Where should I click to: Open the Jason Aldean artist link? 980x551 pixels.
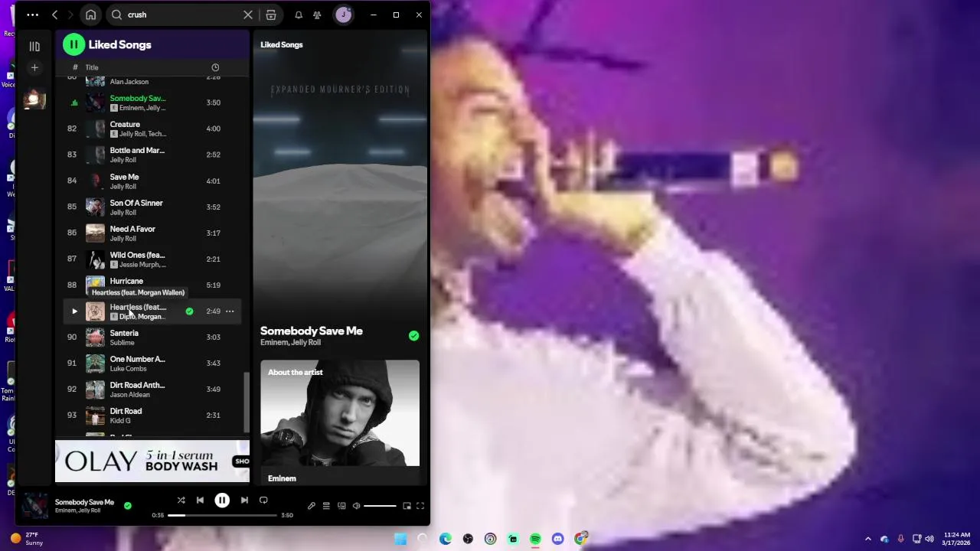[x=129, y=395]
